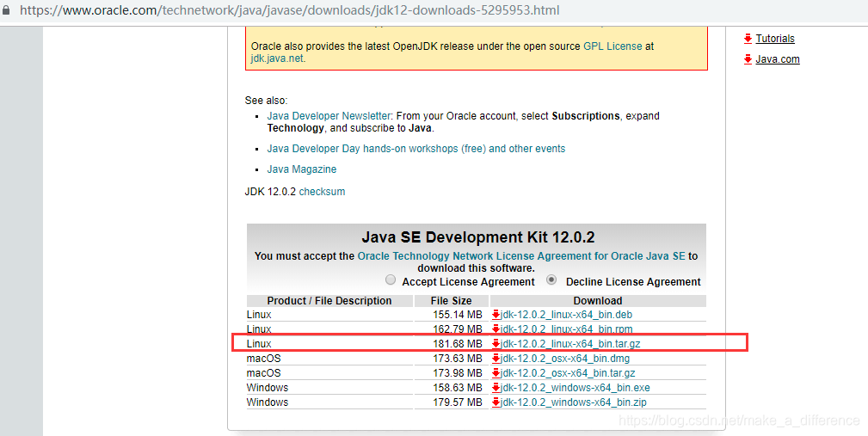868x436 pixels.
Task: Download jdk-12.0.2_linux-x64_bin.deb
Action: coord(566,314)
